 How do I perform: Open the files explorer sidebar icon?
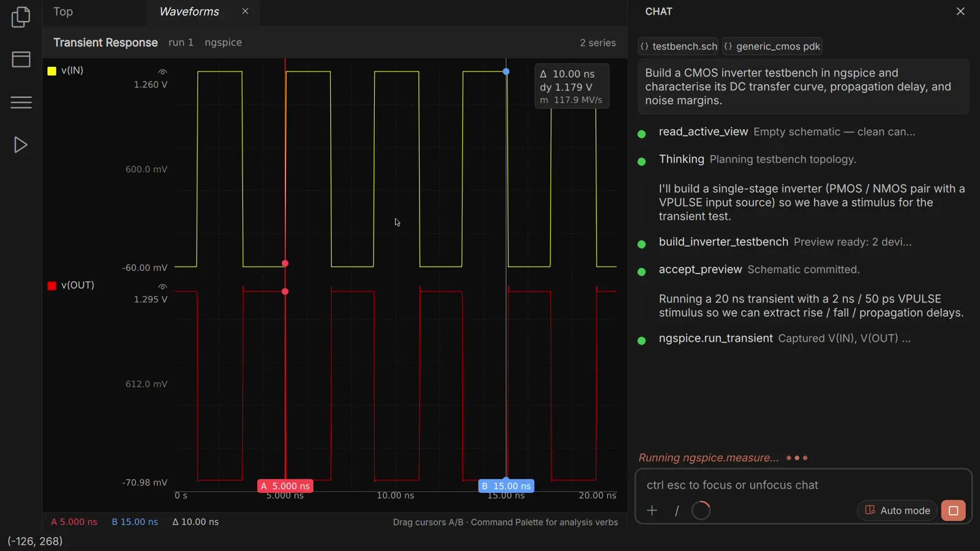pos(21,17)
